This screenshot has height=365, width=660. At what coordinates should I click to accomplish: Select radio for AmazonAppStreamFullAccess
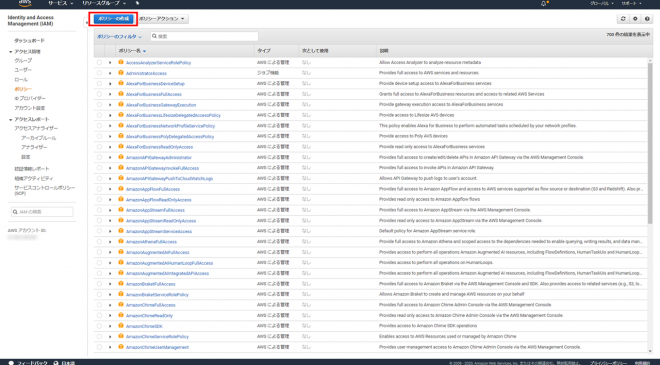pos(99,210)
